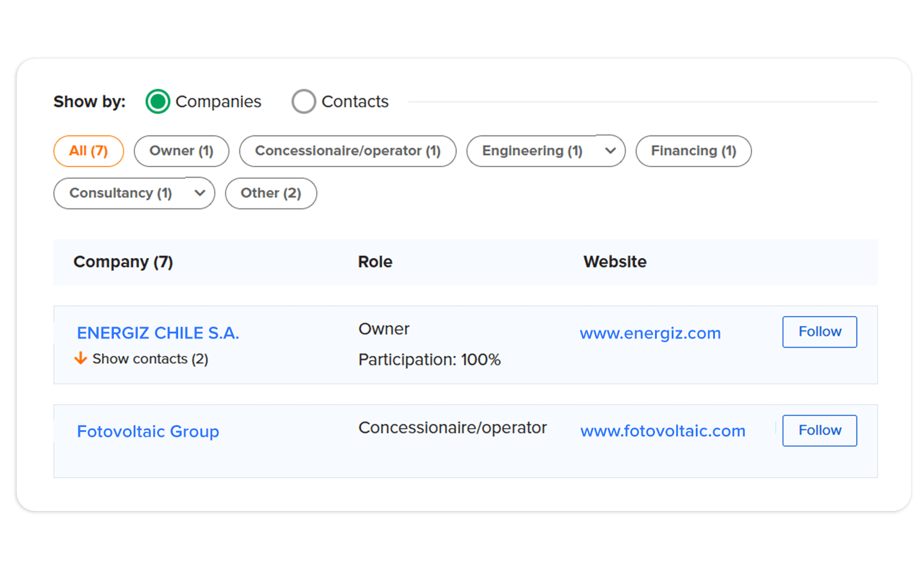
Task: Follow the Fotovoltaic Group company
Action: 819,430
